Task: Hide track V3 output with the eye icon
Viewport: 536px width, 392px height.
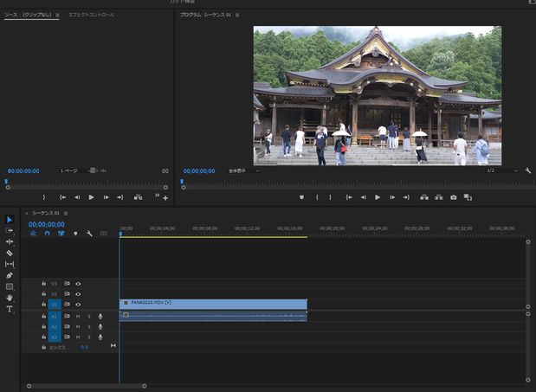Action: pos(78,283)
